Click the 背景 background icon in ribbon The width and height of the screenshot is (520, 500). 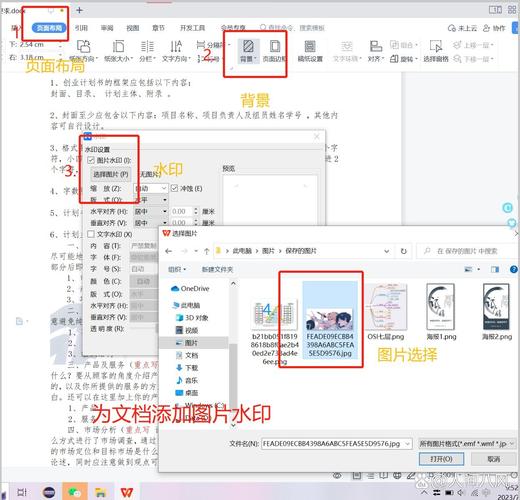tap(248, 47)
